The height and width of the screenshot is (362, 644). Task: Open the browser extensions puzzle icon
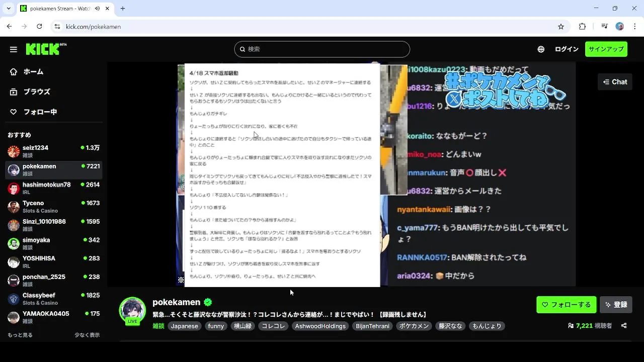pos(583,27)
